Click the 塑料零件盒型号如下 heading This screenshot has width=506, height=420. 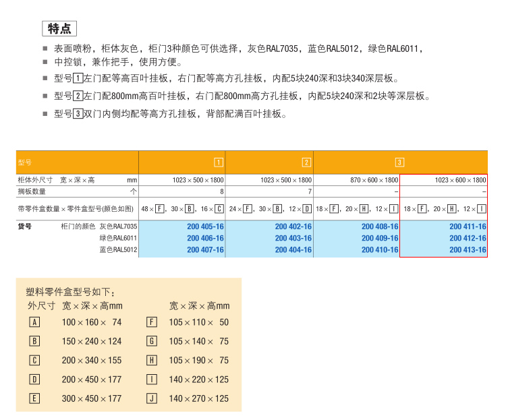point(70,293)
